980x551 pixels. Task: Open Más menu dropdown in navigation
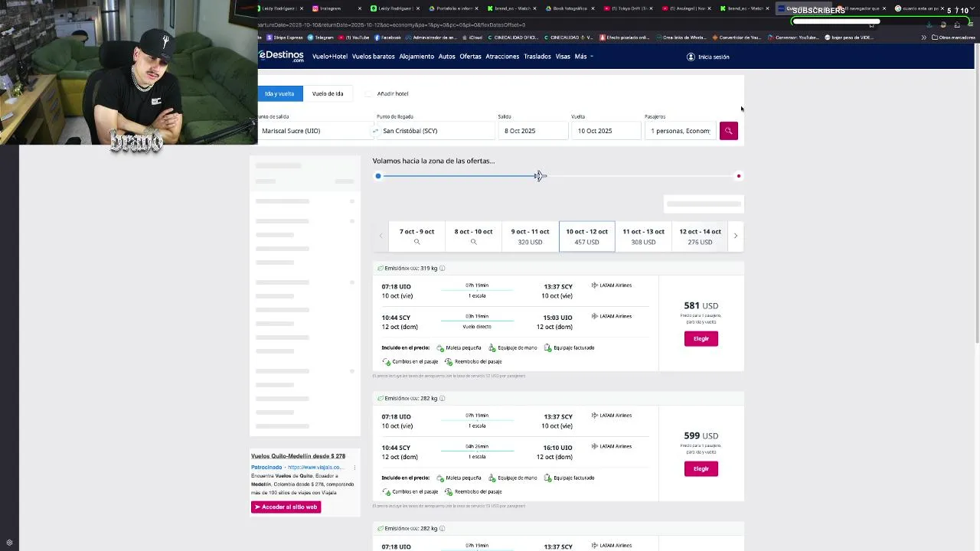583,57
